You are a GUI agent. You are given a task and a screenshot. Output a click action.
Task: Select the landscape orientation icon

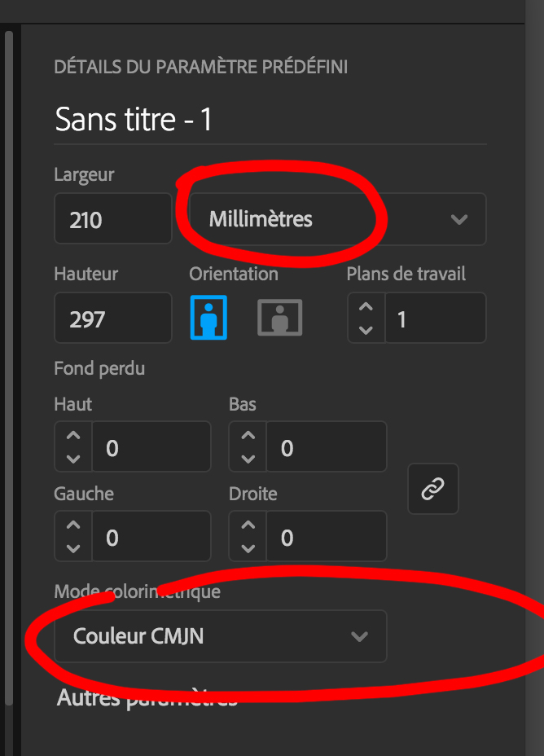[279, 317]
